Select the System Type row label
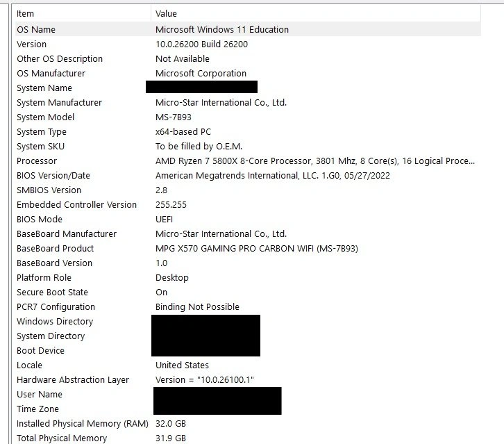Image resolution: width=504 pixels, height=444 pixels. coord(42,132)
